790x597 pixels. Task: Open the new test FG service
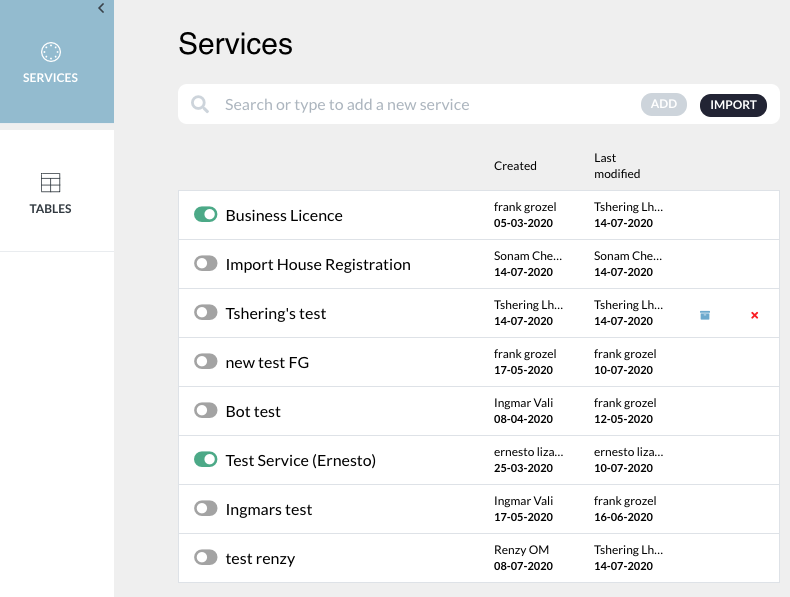pos(267,362)
